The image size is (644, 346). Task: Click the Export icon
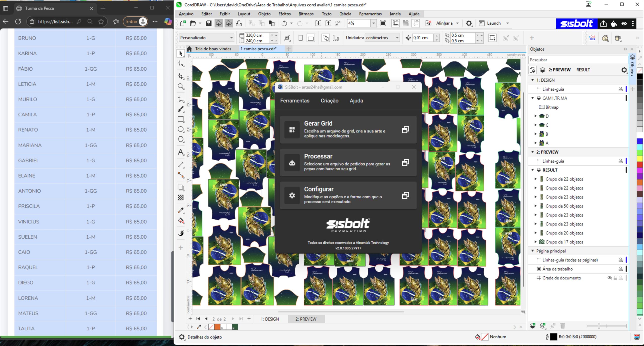pos(328,23)
